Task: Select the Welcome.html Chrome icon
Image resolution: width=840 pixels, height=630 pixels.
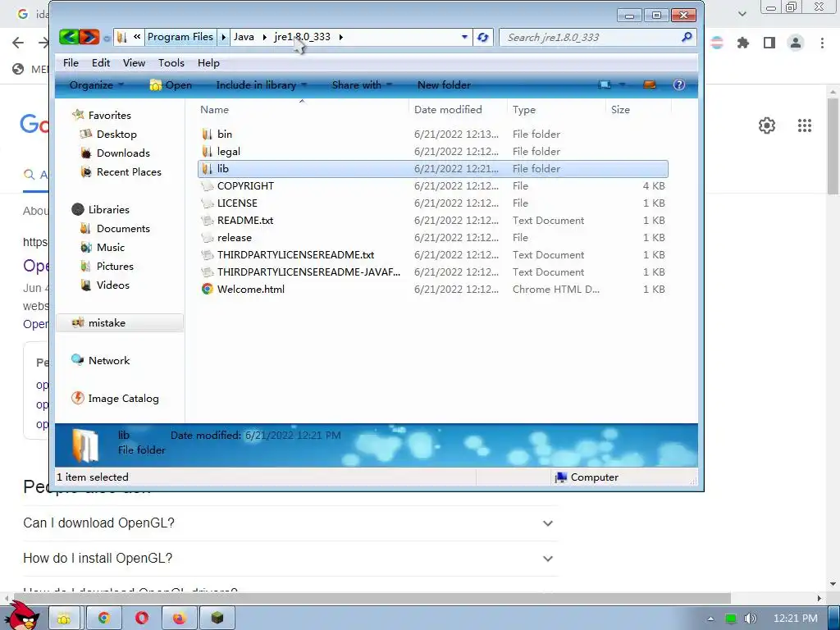Action: click(x=208, y=290)
